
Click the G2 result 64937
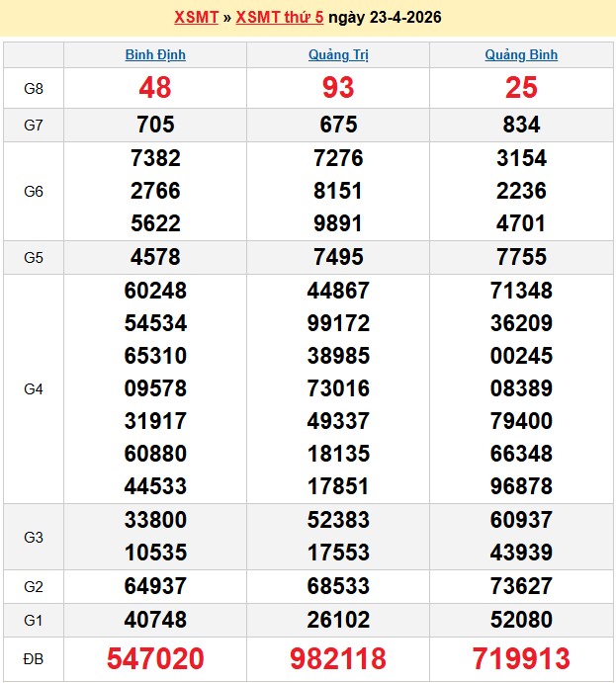pos(155,586)
